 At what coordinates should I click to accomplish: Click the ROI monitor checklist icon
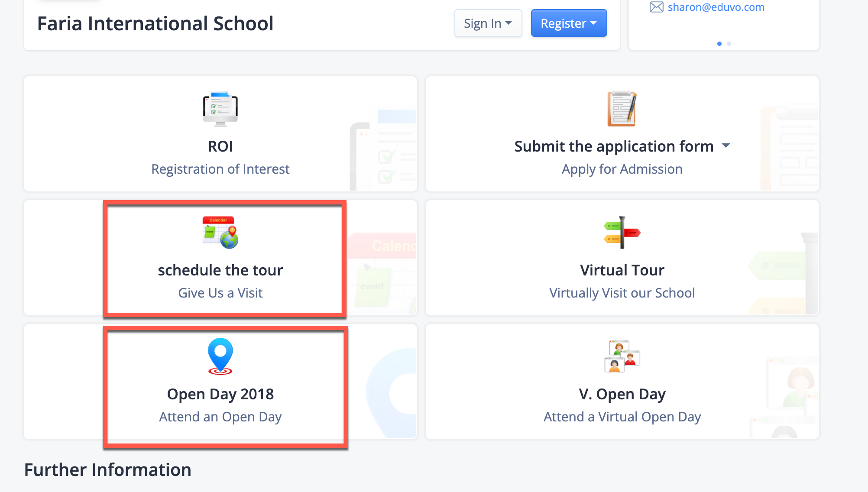pos(220,109)
